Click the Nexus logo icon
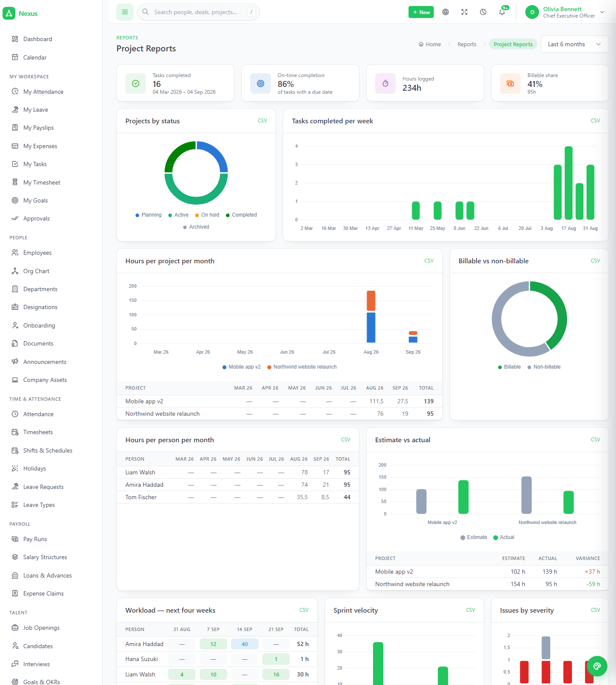Image resolution: width=616 pixels, height=685 pixels. click(x=9, y=13)
